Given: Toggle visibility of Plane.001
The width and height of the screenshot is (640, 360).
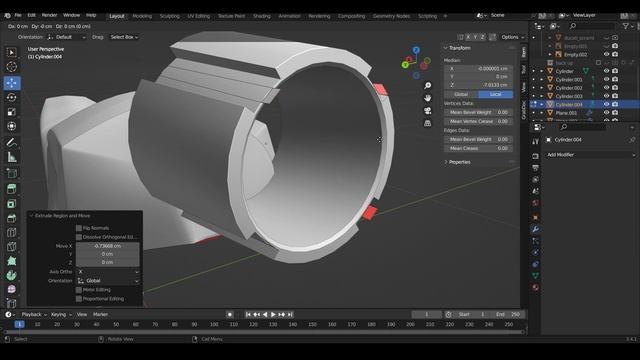Looking at the screenshot, I should [606, 112].
